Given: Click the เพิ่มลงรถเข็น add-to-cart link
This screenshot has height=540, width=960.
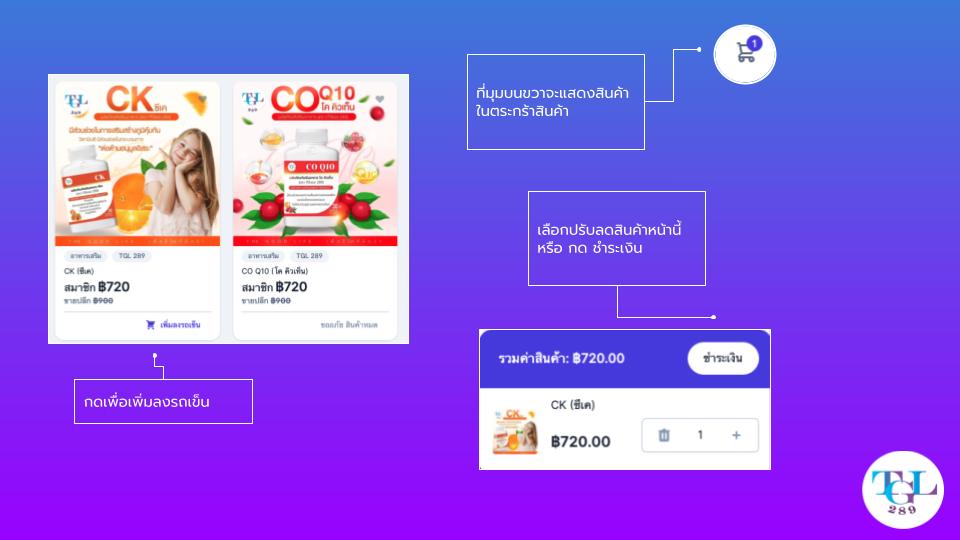Looking at the screenshot, I should [180, 324].
